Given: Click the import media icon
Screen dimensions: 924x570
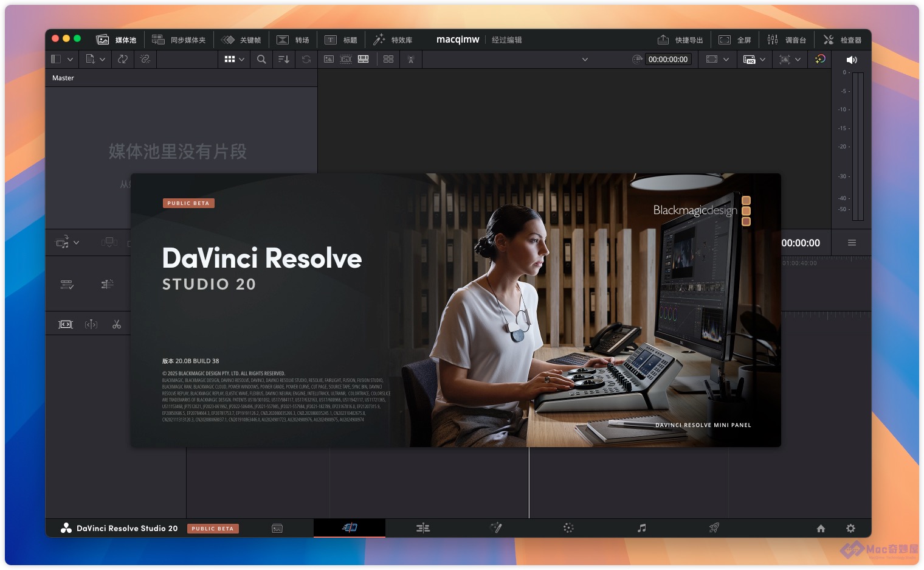Looking at the screenshot, I should pyautogui.click(x=90, y=59).
